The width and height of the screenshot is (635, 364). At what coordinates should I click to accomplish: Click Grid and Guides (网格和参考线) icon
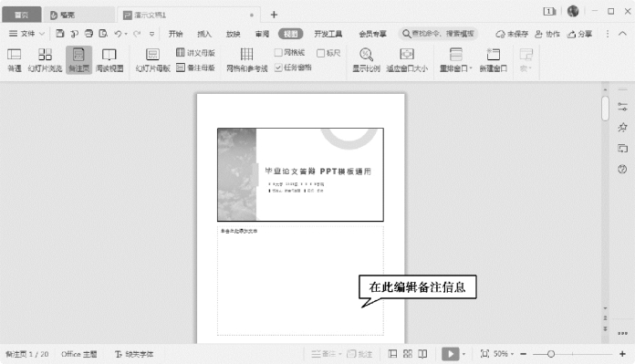tap(246, 54)
